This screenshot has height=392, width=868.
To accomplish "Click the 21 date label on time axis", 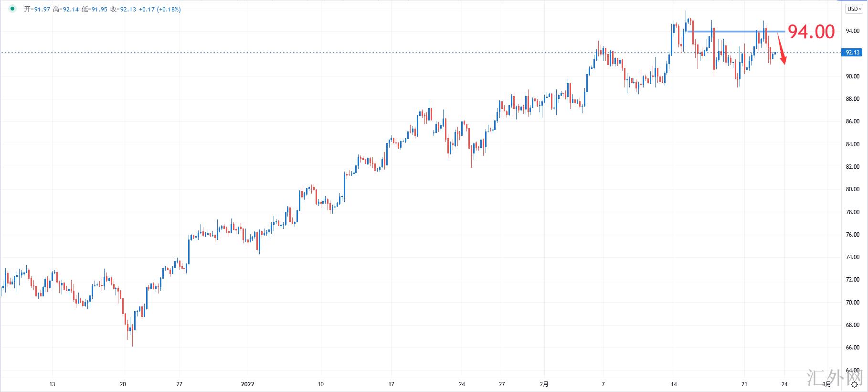I will point(744,384).
